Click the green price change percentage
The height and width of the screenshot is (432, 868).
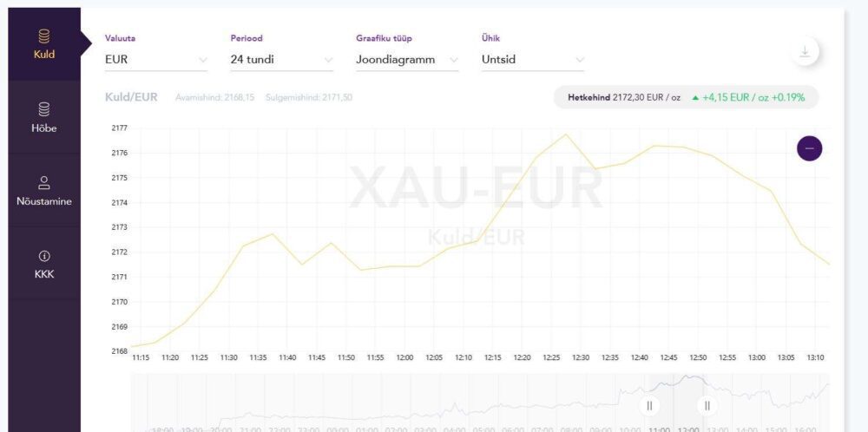tap(788, 97)
